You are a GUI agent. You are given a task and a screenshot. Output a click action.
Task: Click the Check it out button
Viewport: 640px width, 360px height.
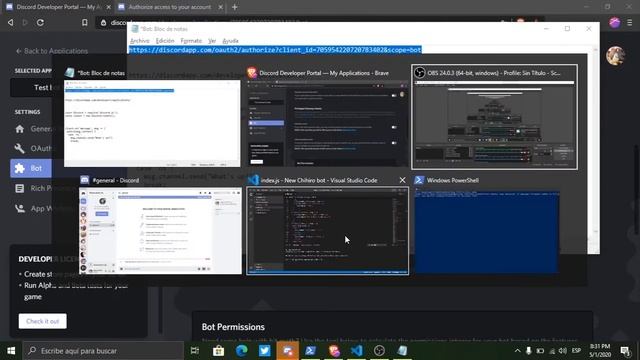click(42, 321)
